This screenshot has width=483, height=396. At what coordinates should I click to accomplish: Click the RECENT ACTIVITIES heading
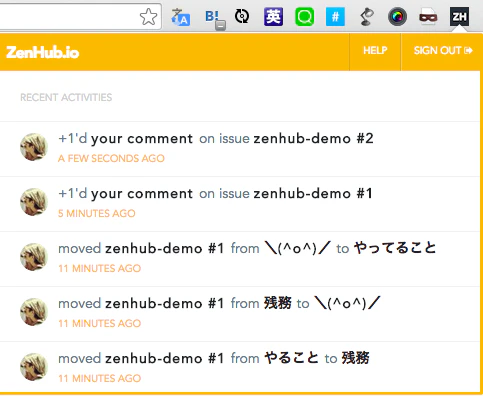pyautogui.click(x=66, y=97)
